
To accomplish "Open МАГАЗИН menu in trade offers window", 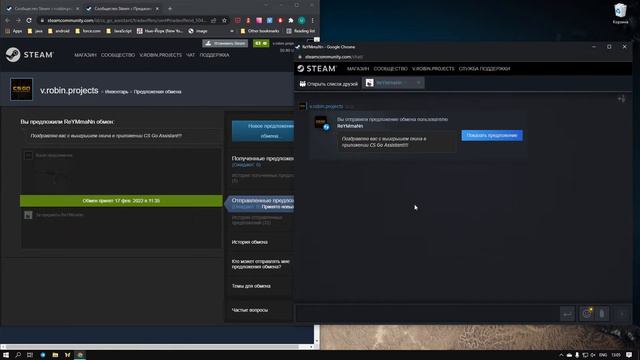I will coord(85,55).
